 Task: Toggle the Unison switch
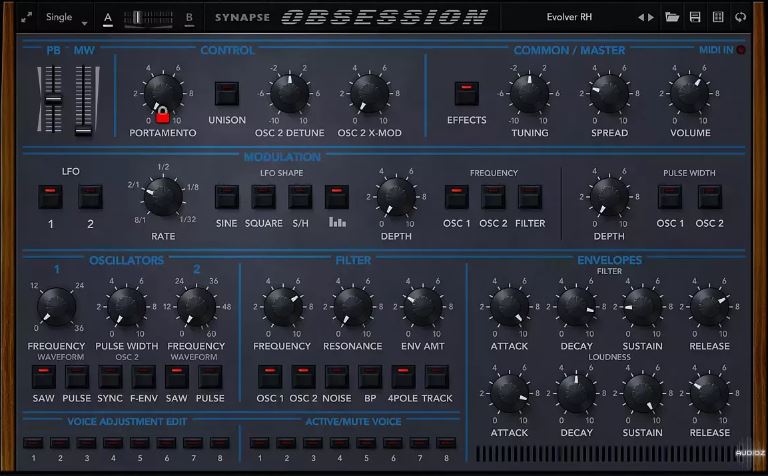point(227,93)
